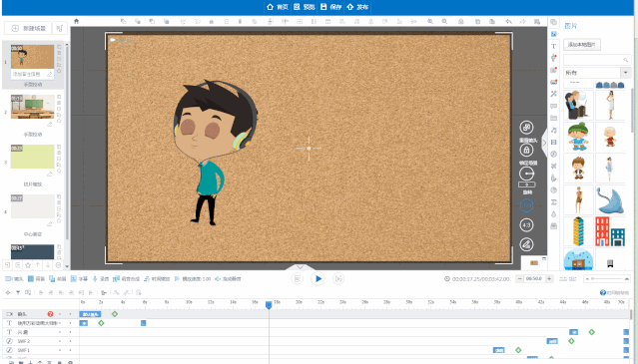Select the green hat cartoon kid image
The width and height of the screenshot is (638, 364).
click(x=578, y=137)
